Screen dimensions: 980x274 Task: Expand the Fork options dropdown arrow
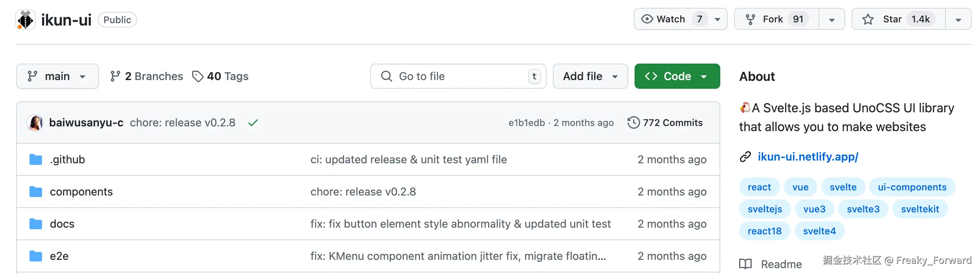tap(831, 20)
